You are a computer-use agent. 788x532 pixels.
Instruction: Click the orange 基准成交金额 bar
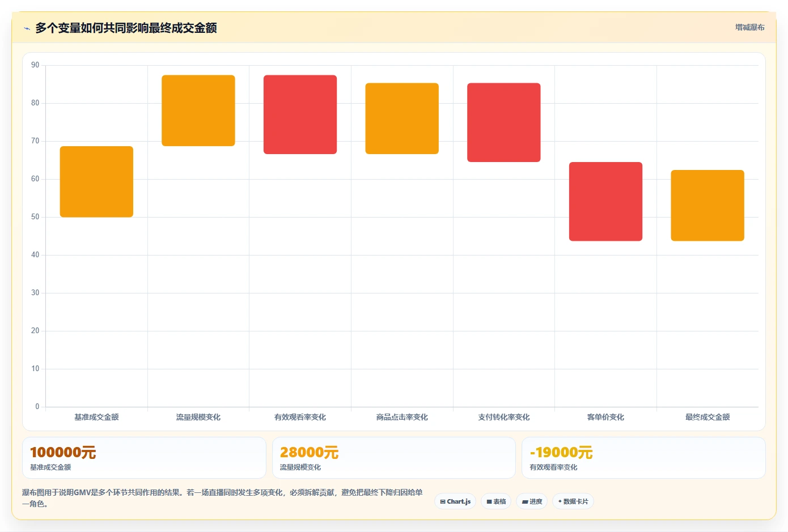tap(96, 182)
